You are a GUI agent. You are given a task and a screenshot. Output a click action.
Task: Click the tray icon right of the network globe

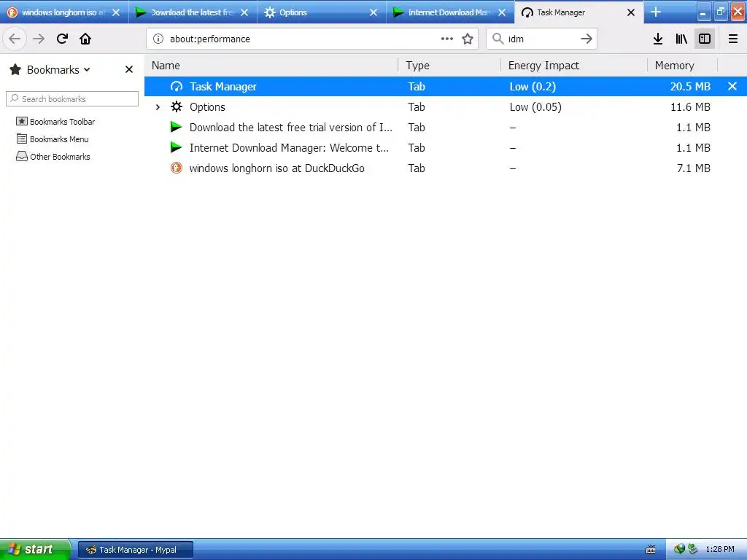click(x=692, y=549)
